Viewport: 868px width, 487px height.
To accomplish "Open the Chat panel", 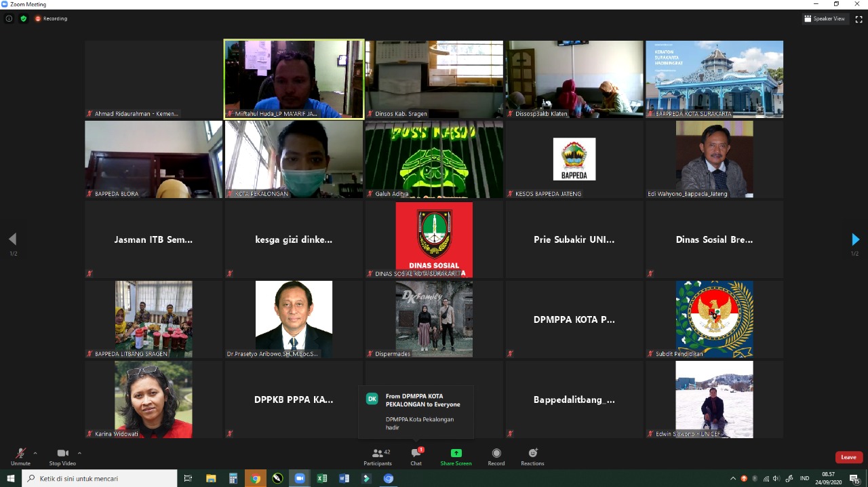I will point(416,456).
